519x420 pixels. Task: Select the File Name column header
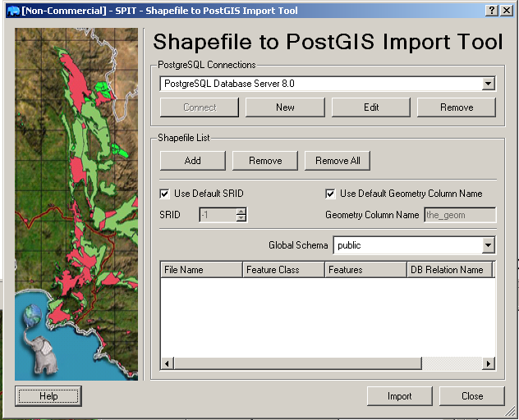click(201, 270)
